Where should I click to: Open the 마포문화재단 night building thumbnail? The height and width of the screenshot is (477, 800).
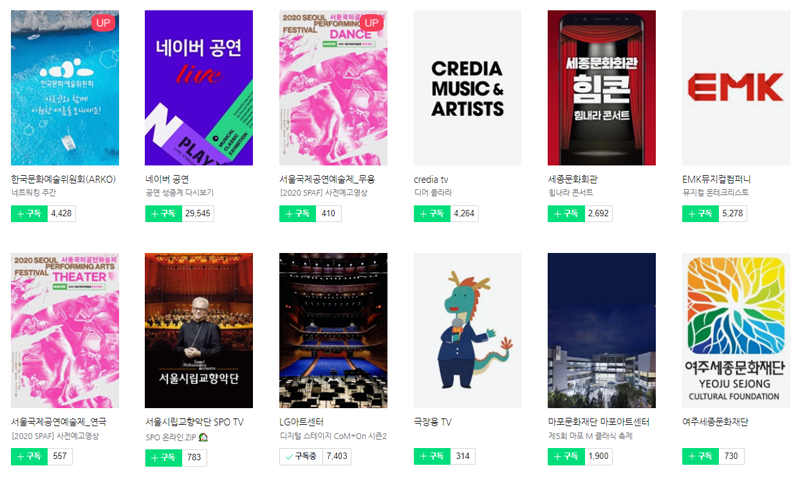(602, 331)
